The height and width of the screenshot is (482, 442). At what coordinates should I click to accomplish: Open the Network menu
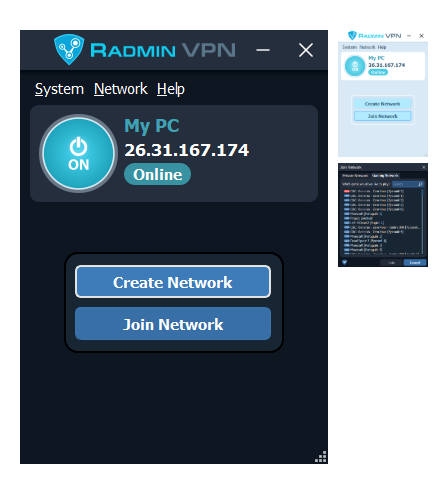tap(121, 89)
